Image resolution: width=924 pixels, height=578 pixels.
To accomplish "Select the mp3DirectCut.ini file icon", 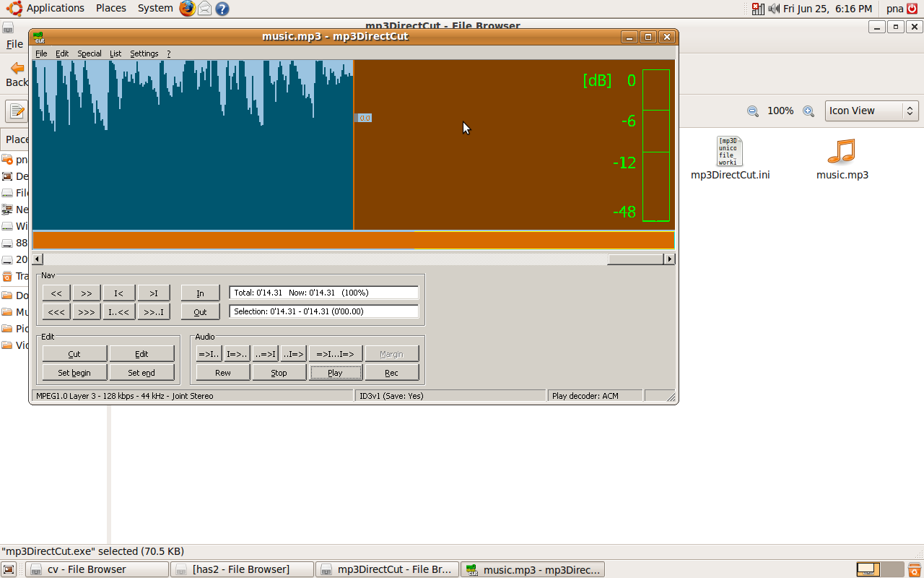I will [730, 151].
